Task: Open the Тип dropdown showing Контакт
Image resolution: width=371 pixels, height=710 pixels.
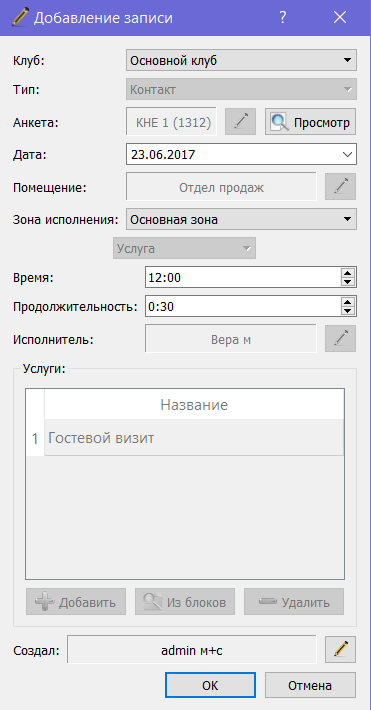Action: point(241,89)
